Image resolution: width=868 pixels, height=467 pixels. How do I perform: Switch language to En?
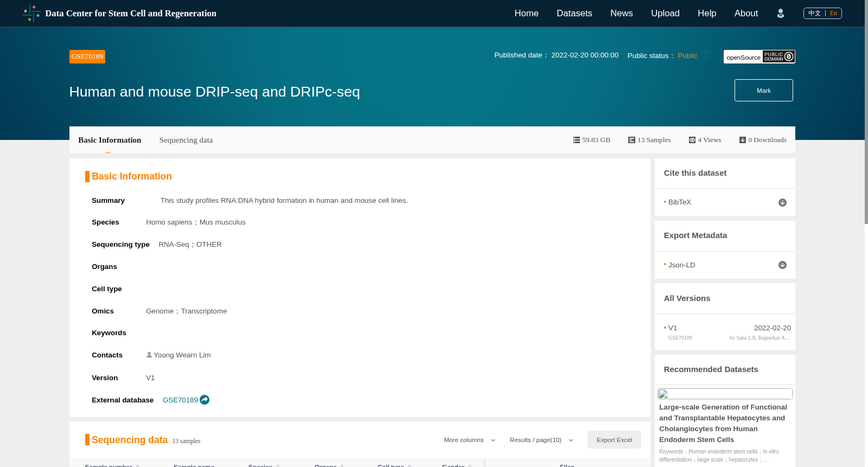833,13
